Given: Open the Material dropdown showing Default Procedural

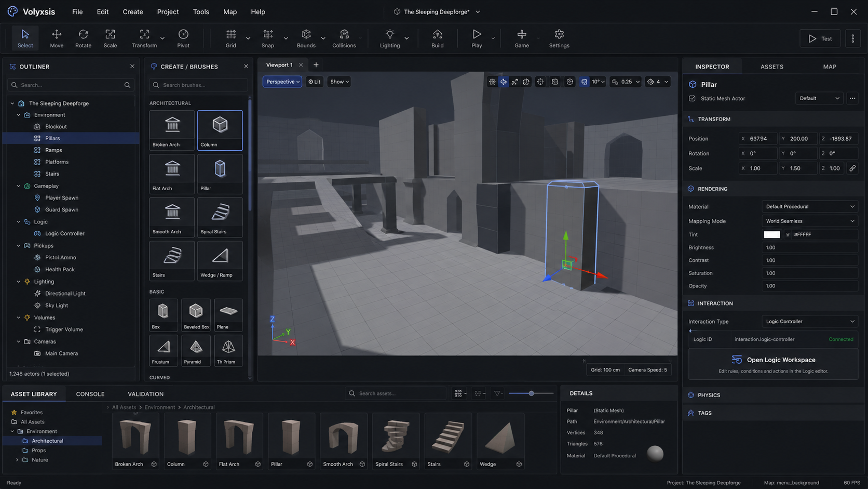Looking at the screenshot, I should 810,206.
